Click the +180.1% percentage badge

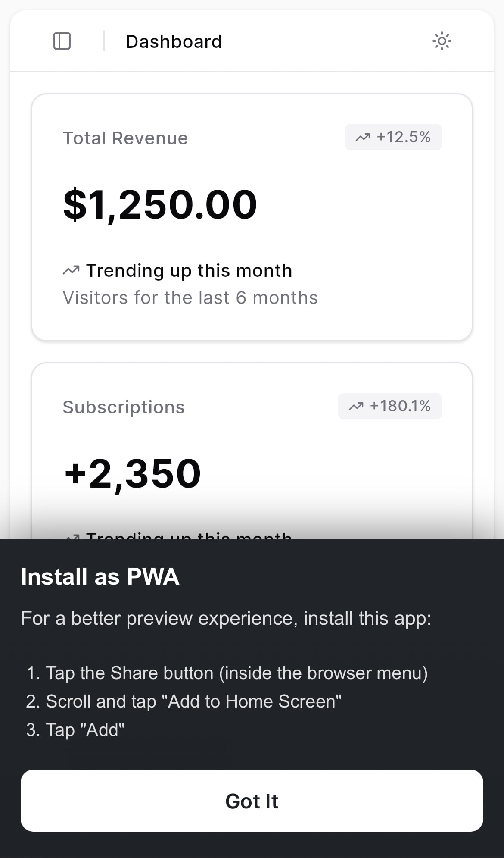coord(390,406)
